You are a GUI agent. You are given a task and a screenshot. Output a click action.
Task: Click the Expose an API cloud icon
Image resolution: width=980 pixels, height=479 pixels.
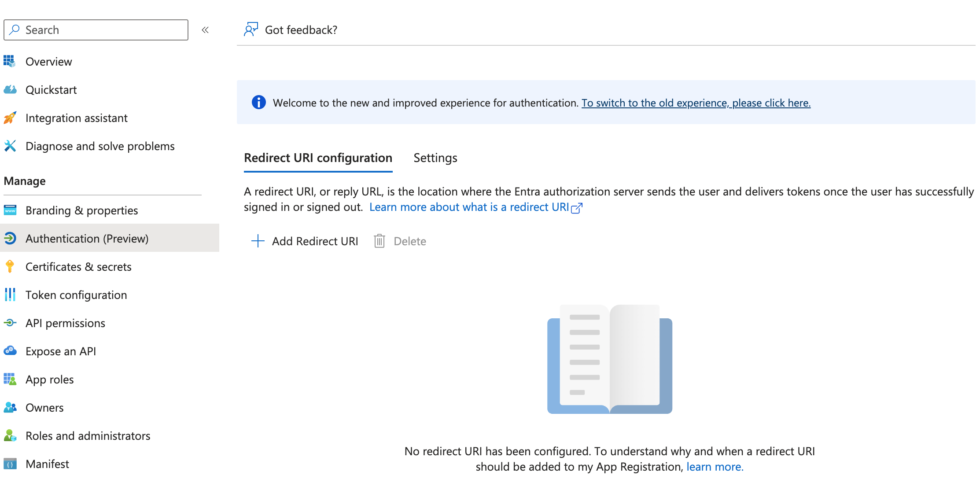(x=10, y=351)
